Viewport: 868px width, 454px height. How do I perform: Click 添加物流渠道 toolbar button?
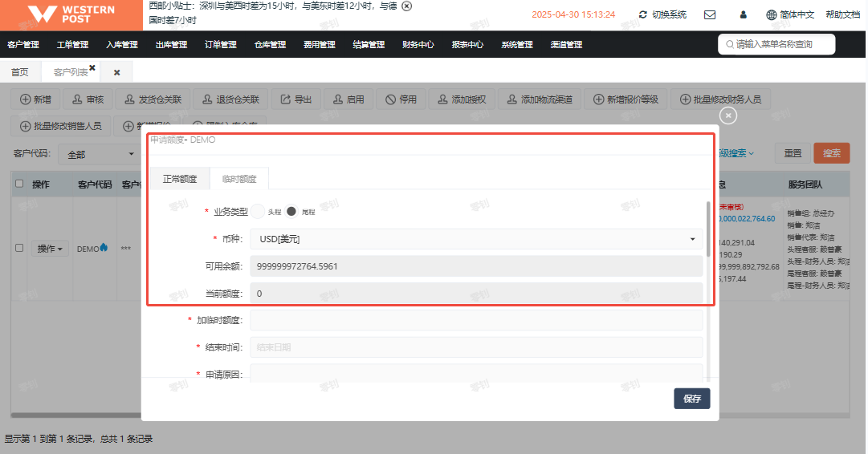point(539,99)
